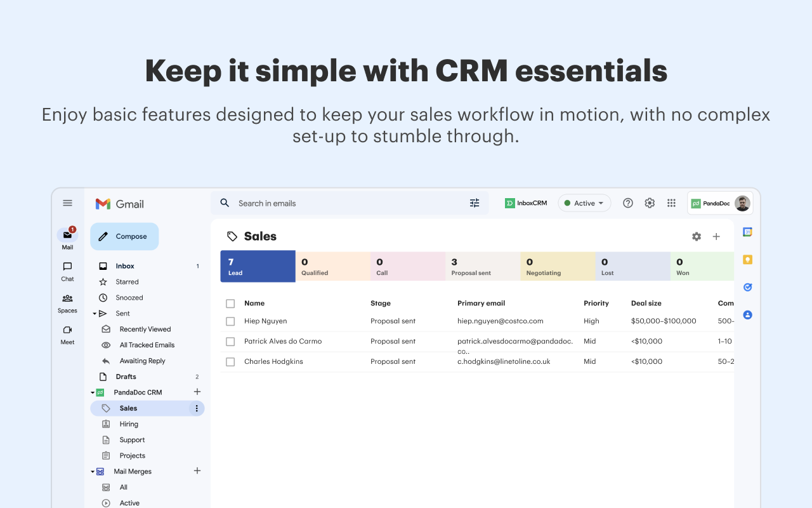
Task: Open Google Calendar side panel icon
Action: coord(747,232)
